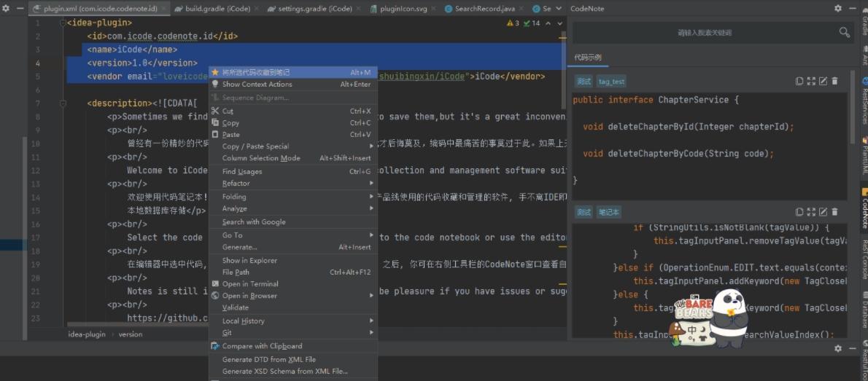Delete the second note tagged 笔记本
The image size is (868, 381).
point(834,212)
